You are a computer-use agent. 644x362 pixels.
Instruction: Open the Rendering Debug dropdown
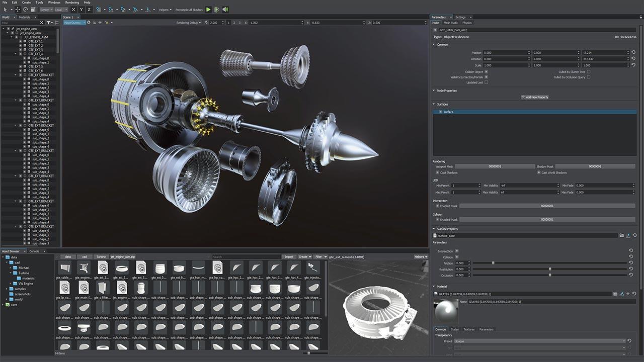click(x=188, y=23)
